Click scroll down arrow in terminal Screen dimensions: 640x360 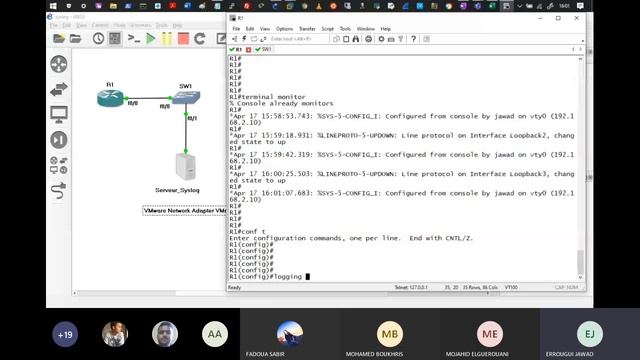[x=580, y=278]
